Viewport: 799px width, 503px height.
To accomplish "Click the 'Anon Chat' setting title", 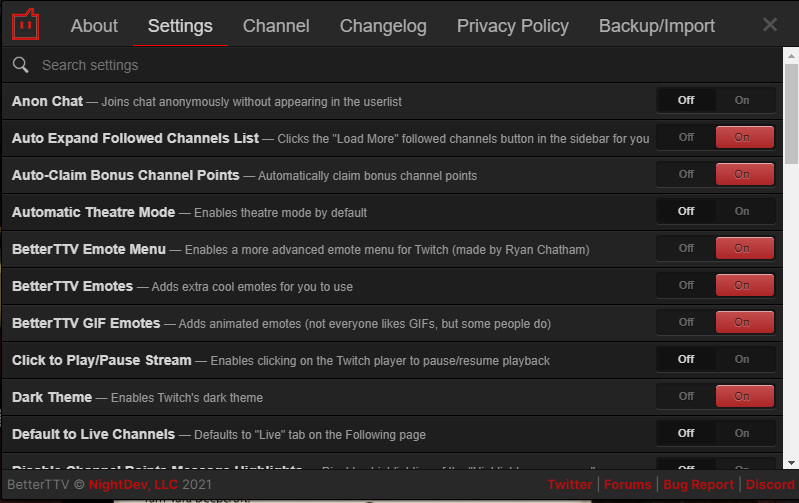I will (x=47, y=101).
